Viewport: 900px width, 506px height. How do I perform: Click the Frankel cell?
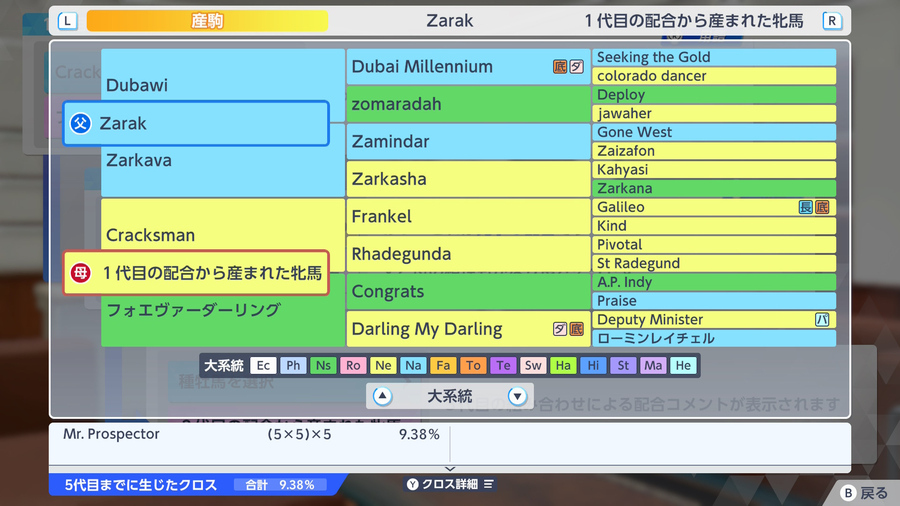[468, 216]
